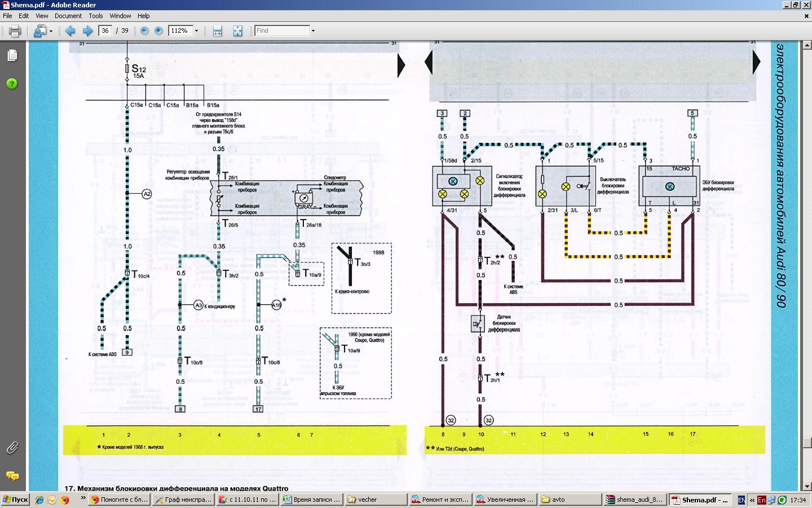Expand the zoom percentage dropdown
This screenshot has width=812, height=508.
point(196,31)
